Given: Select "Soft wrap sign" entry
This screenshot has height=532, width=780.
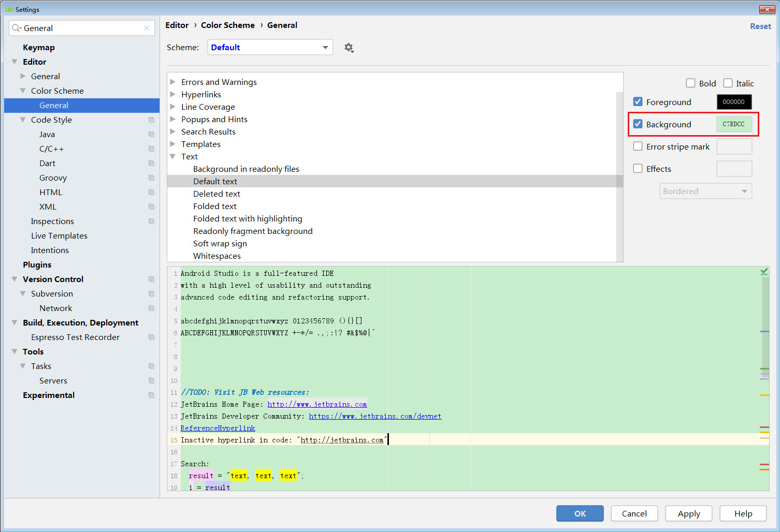Looking at the screenshot, I should point(220,243).
